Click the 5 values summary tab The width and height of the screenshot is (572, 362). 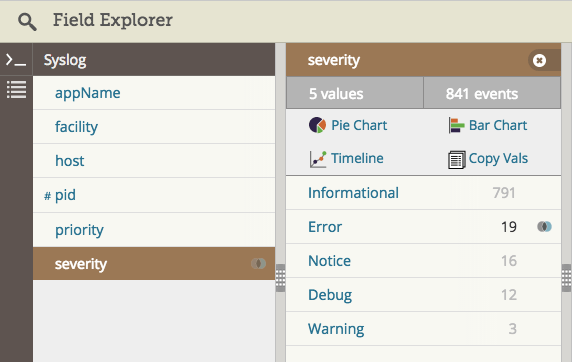pyautogui.click(x=355, y=93)
